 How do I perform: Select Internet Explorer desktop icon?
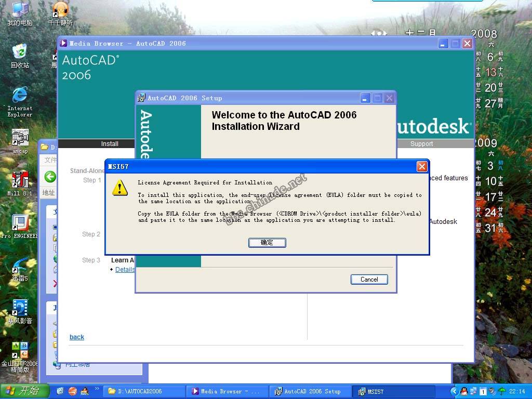pos(20,102)
